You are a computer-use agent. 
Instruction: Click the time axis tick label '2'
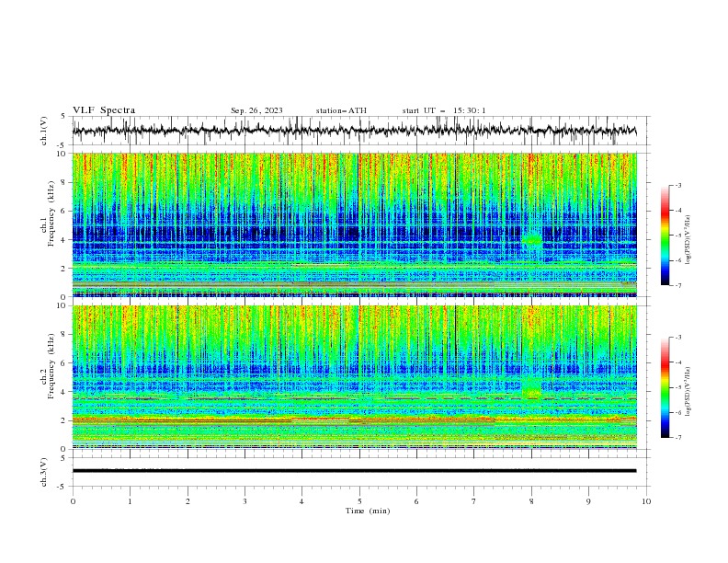coord(188,501)
